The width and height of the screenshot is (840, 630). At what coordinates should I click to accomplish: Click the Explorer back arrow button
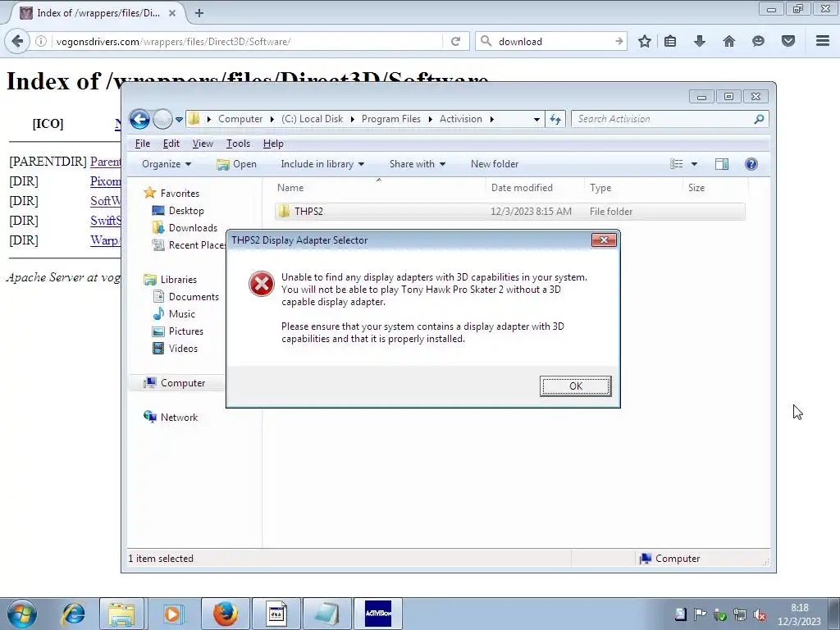[139, 119]
